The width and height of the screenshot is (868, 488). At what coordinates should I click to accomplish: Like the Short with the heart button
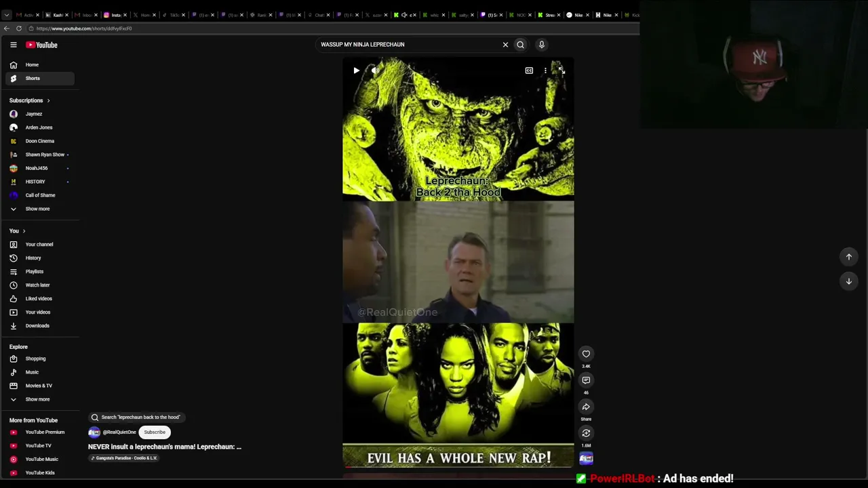point(586,354)
